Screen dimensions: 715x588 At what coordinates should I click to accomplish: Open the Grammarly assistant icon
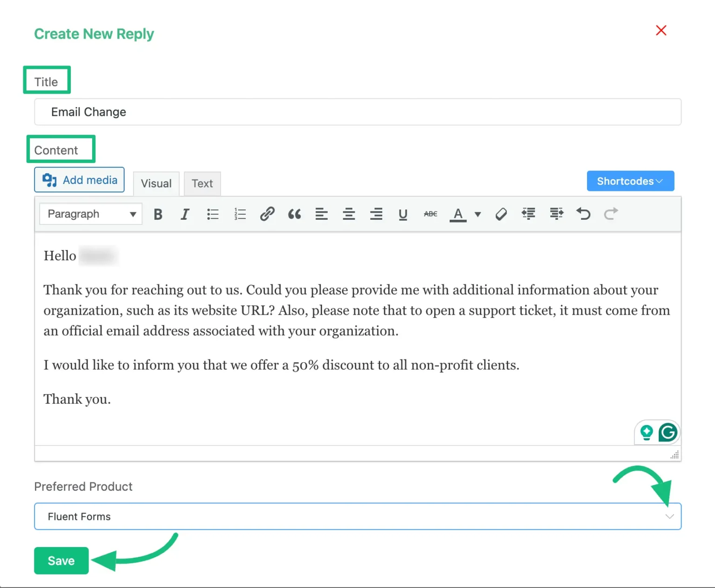(x=668, y=432)
